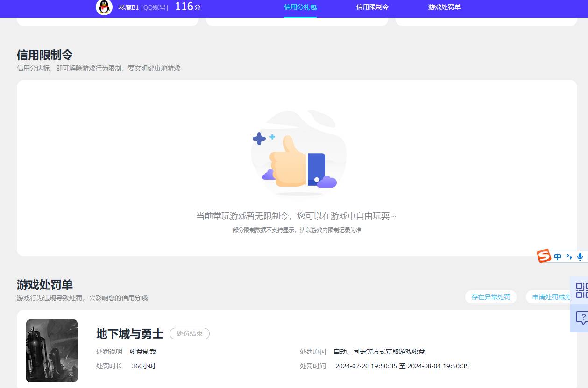Screen dimensions: 588x388
Task: Click the 琴魔B1 account name
Action: [x=128, y=8]
